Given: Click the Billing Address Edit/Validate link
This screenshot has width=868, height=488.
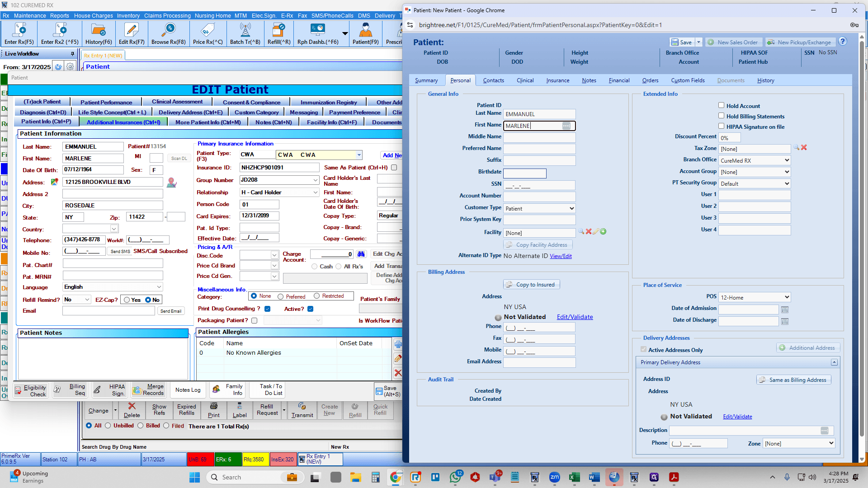Looking at the screenshot, I should pos(575,317).
